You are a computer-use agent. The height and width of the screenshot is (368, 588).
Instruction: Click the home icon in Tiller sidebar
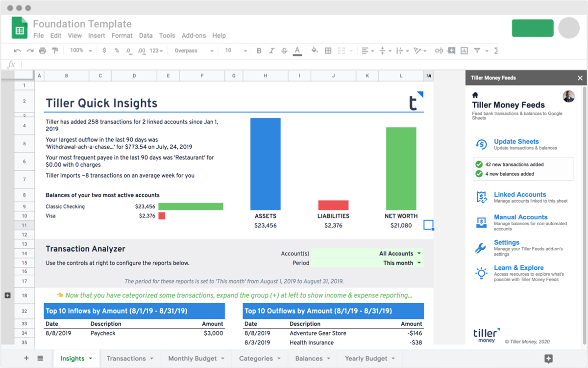(475, 95)
